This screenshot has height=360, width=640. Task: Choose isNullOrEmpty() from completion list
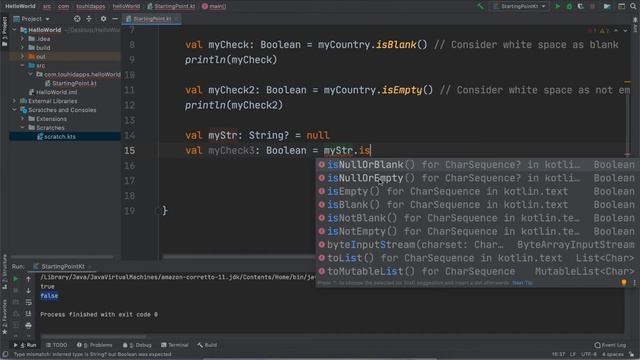click(x=477, y=178)
